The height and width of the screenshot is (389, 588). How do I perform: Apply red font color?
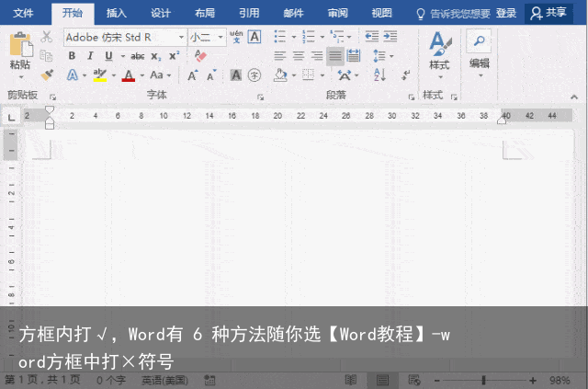[129, 75]
